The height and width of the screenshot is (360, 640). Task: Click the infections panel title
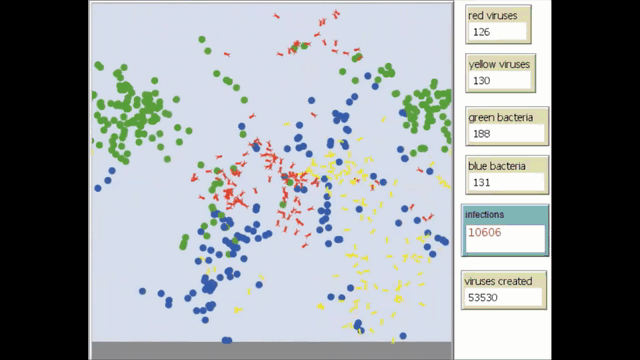(x=484, y=214)
